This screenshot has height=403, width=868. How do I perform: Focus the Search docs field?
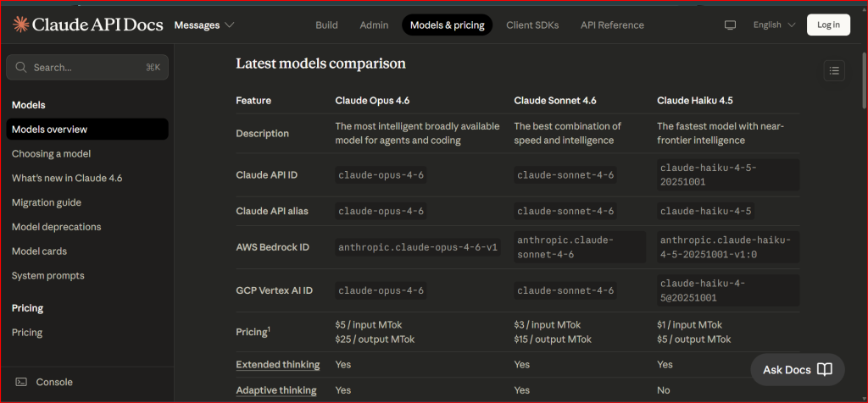[x=85, y=67]
